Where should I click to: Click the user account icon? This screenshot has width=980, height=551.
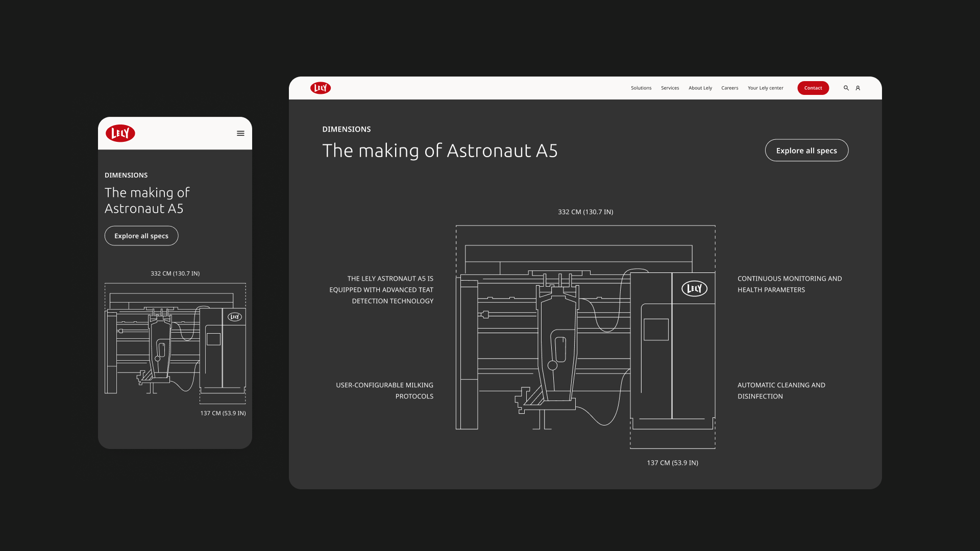858,88
